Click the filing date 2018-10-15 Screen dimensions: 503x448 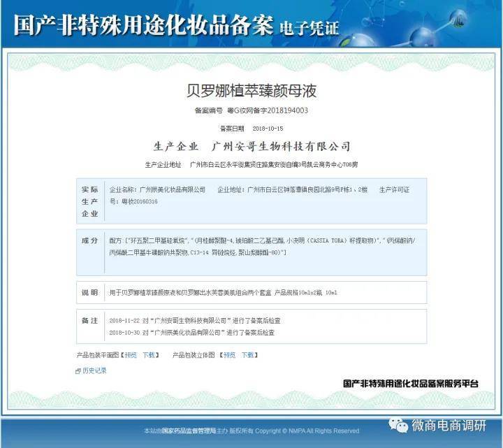267,129
